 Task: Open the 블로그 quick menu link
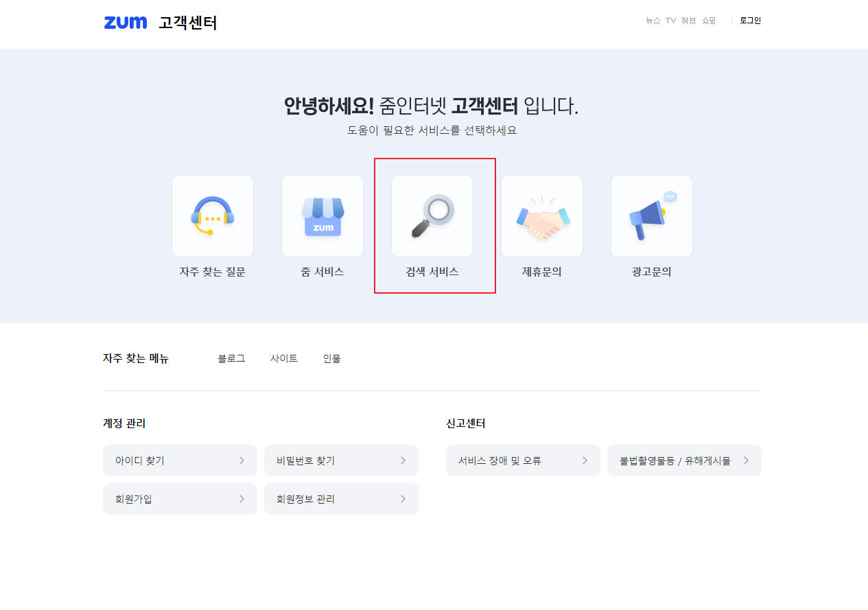pyautogui.click(x=231, y=357)
